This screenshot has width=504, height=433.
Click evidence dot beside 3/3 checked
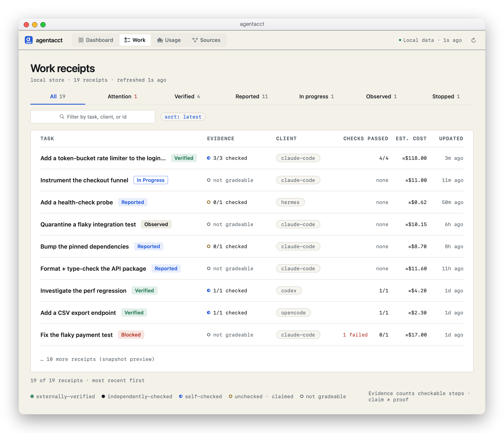click(x=209, y=158)
